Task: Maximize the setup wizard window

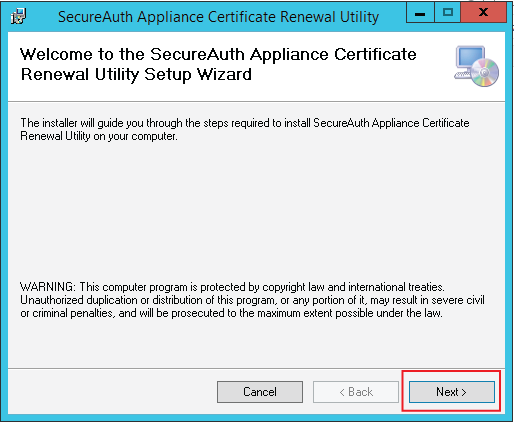Action: coord(448,13)
